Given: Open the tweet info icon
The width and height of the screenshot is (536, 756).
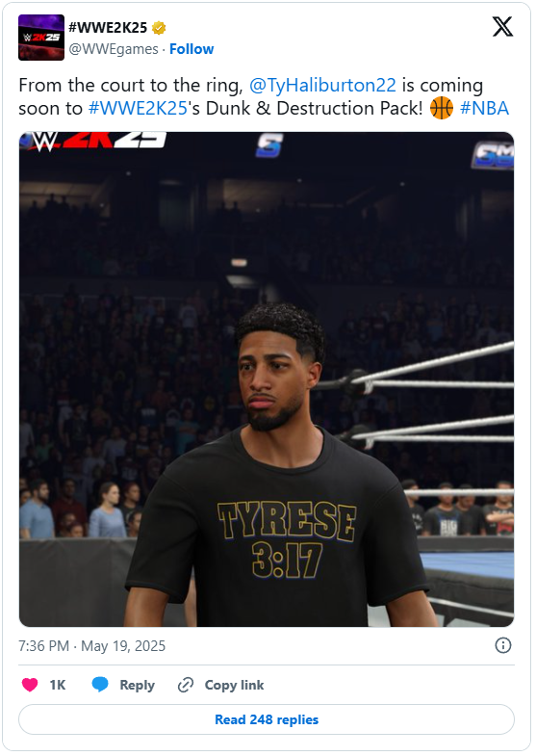Looking at the screenshot, I should point(502,645).
